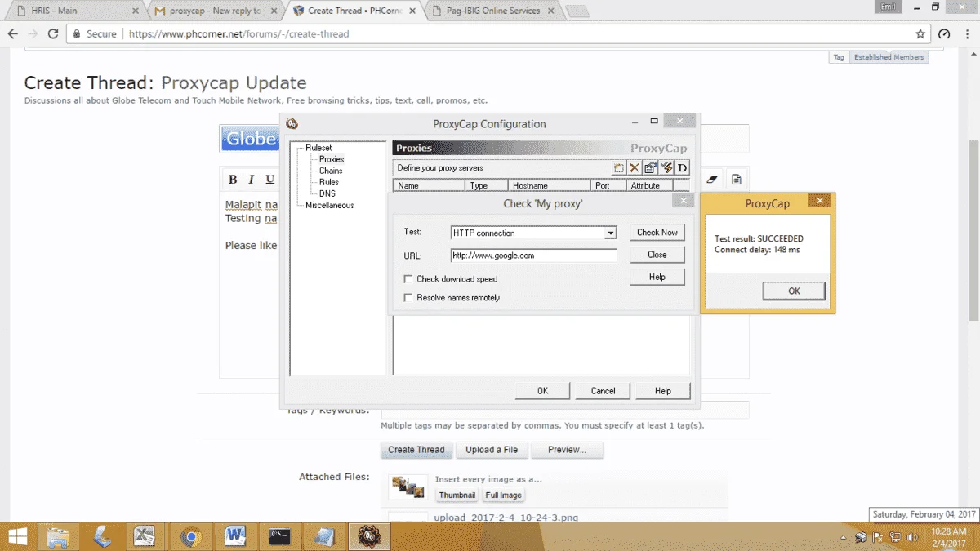The width and height of the screenshot is (980, 551).
Task: Click Help in Check 'My proxy' dialog
Action: (x=657, y=277)
